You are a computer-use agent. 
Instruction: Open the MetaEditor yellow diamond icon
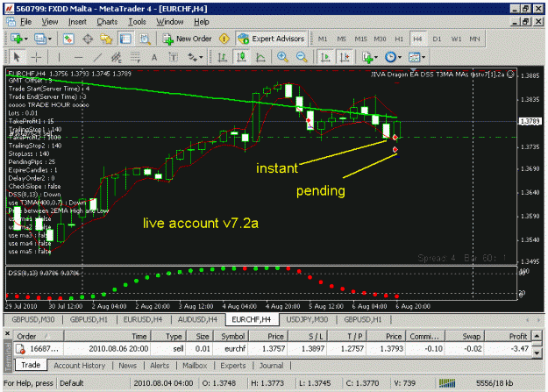[224, 39]
